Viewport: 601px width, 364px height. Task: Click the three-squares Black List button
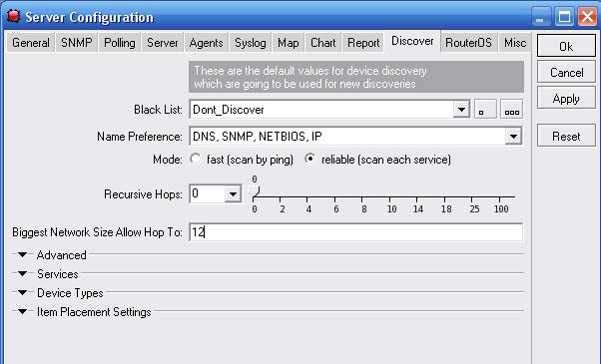click(511, 110)
